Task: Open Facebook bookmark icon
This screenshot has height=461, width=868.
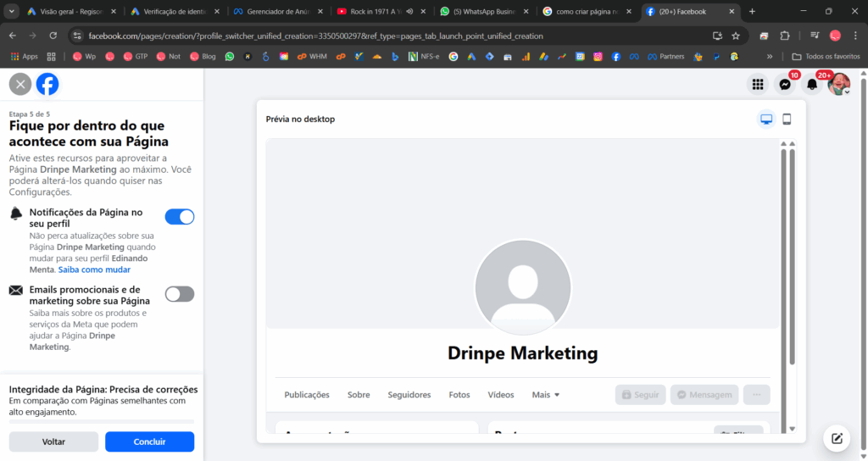Action: 615,57
